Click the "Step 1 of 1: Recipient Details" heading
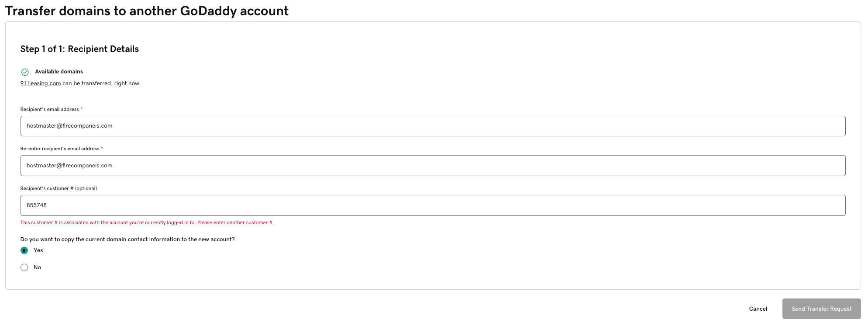This screenshot has height=326, width=868. tap(79, 49)
